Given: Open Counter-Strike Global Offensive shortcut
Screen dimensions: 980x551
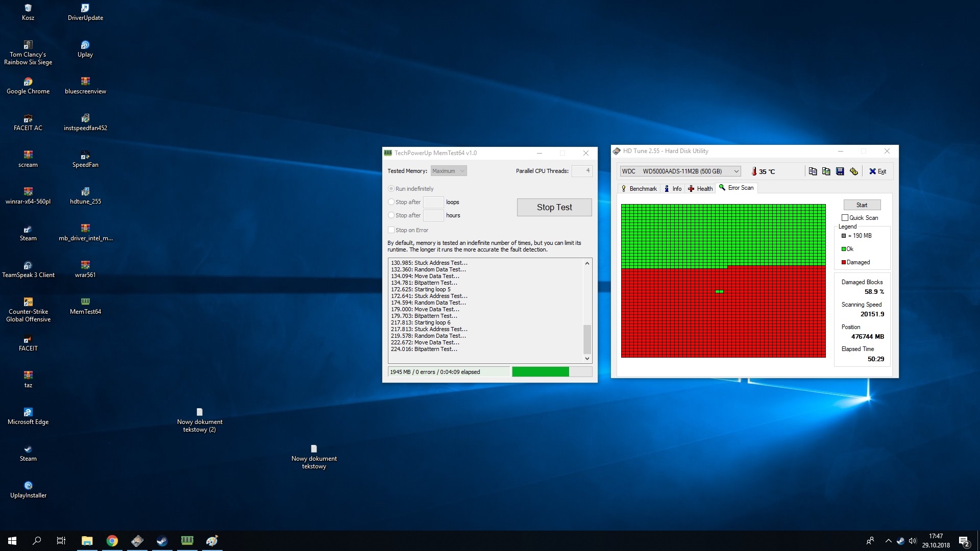Looking at the screenshot, I should pyautogui.click(x=28, y=310).
